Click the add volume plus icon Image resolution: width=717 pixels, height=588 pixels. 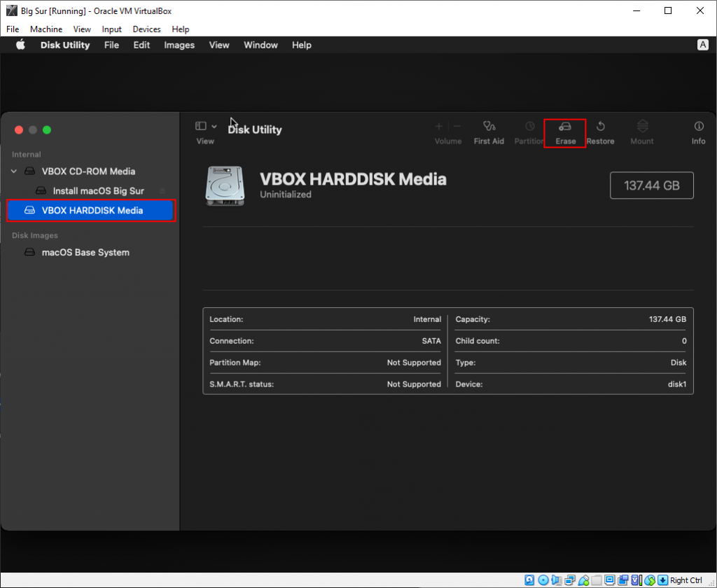439,127
